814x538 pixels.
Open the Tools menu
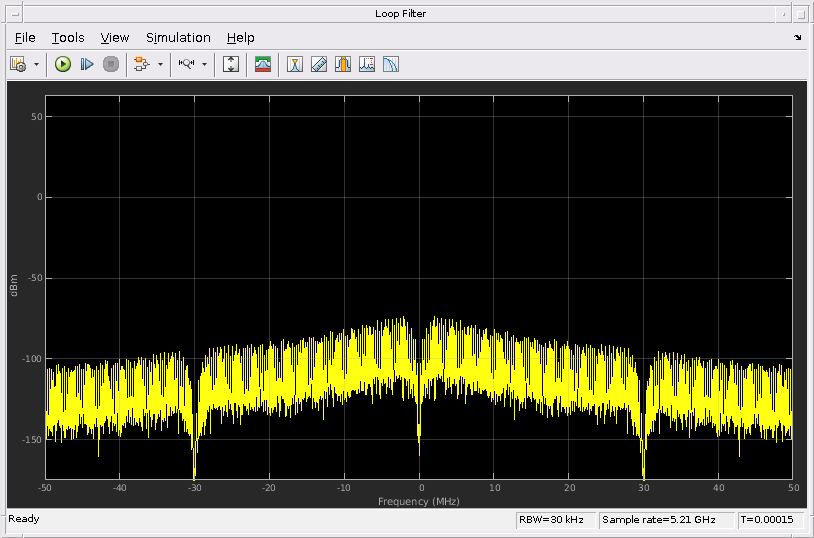pyautogui.click(x=68, y=38)
